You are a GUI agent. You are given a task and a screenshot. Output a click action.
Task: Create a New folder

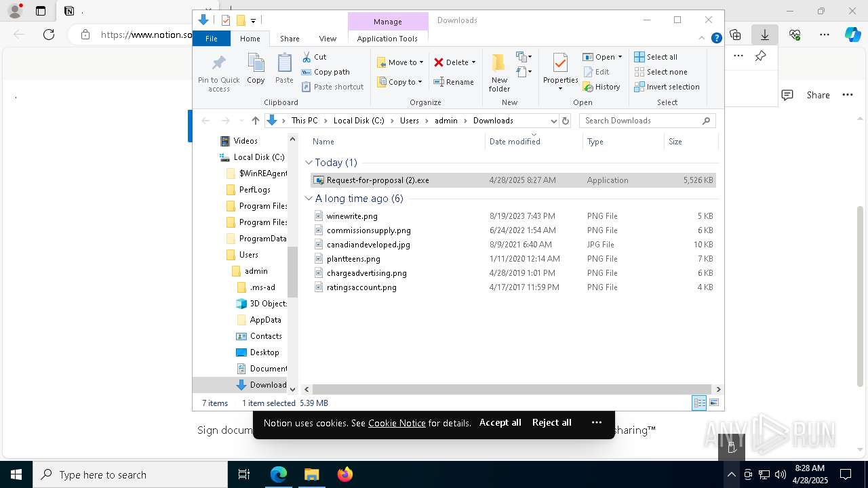(499, 73)
